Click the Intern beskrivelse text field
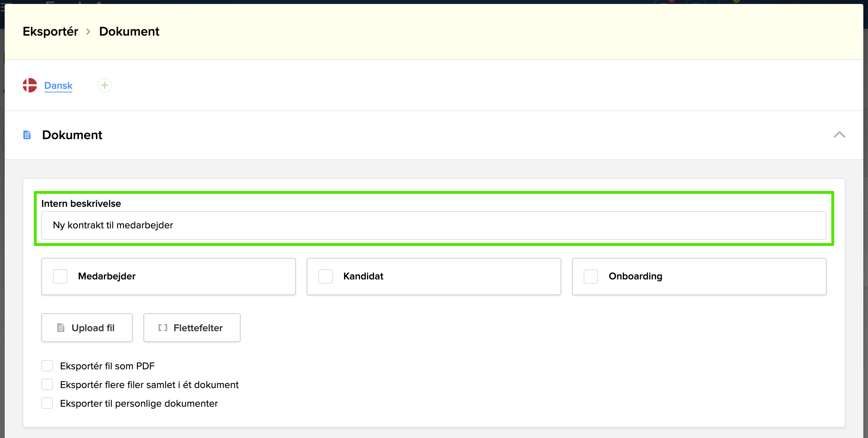This screenshot has height=438, width=868. (434, 225)
